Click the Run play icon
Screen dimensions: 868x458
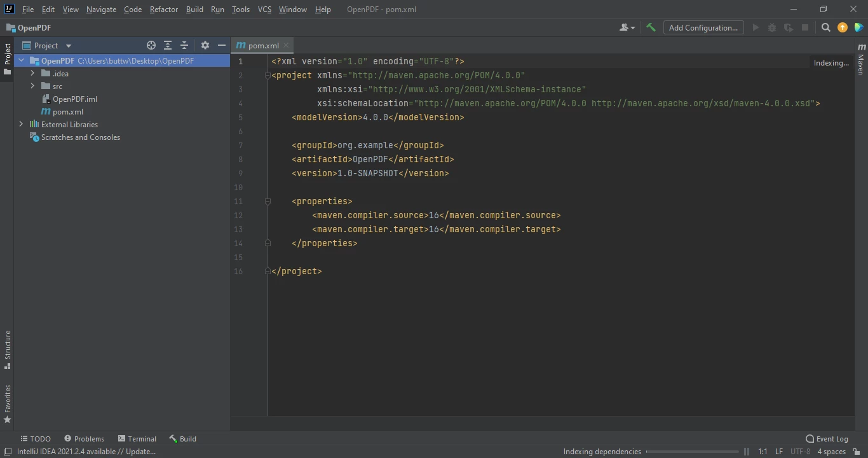point(756,27)
